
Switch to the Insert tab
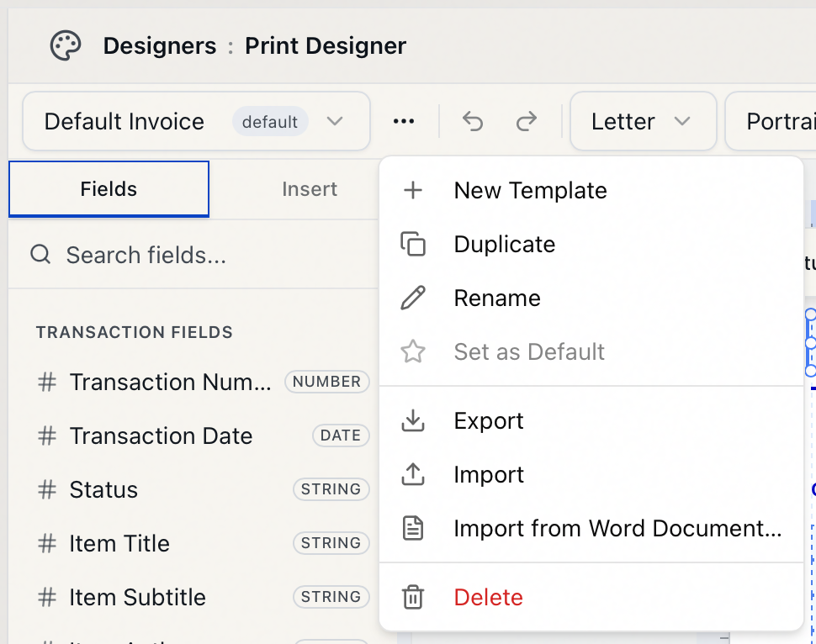(x=310, y=189)
